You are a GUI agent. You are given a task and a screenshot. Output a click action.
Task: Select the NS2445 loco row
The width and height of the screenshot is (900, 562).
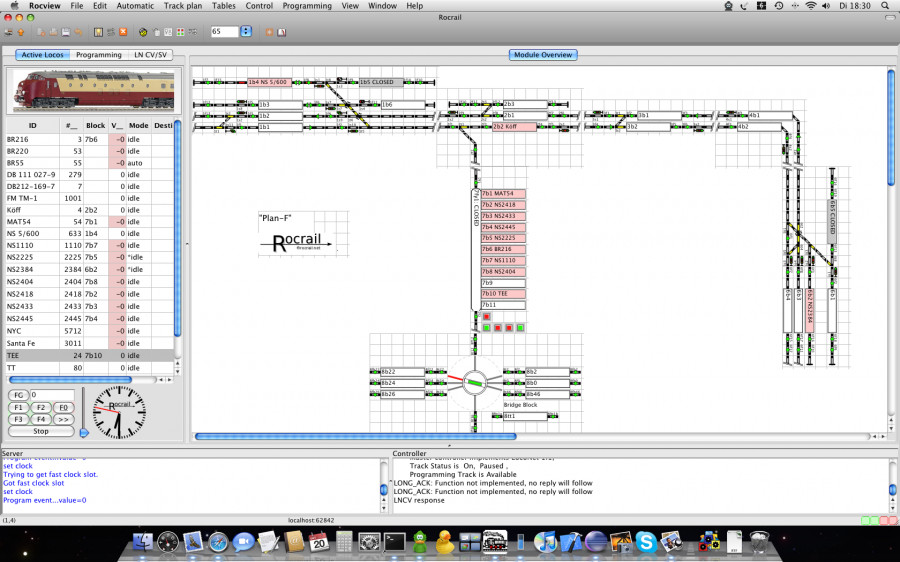coord(90,319)
